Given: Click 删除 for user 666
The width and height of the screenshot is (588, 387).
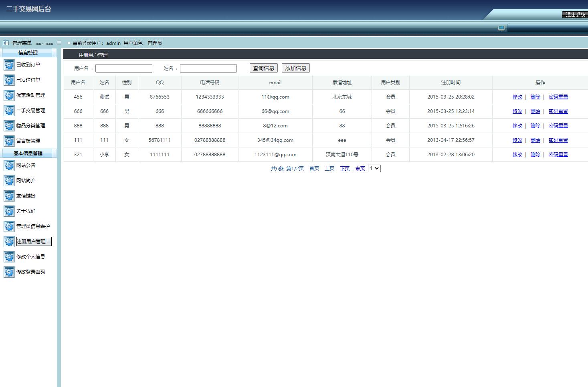Looking at the screenshot, I should point(535,111).
